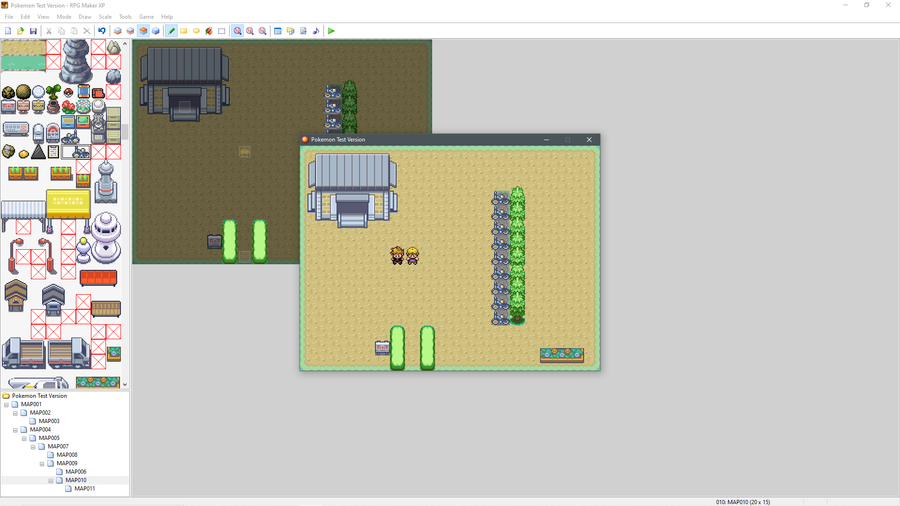Click the Paste icon in the toolbar
Viewport: 900px width, 506px height.
click(x=74, y=31)
